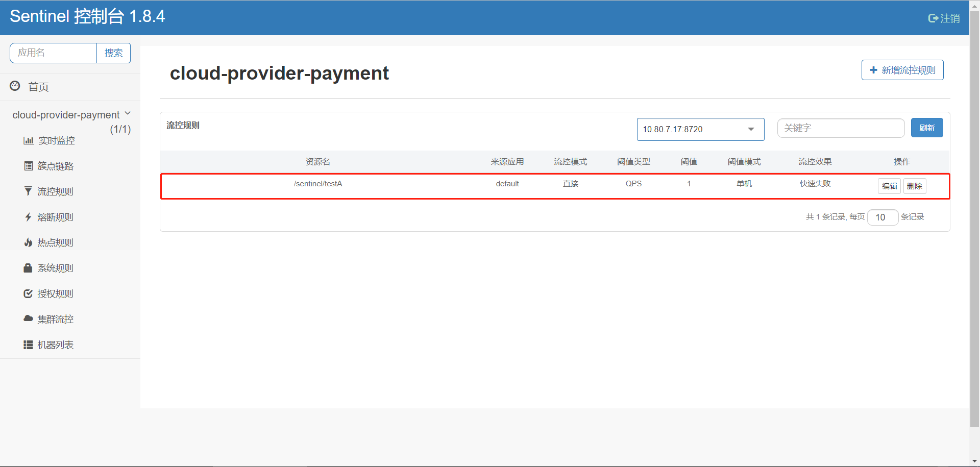Click the 单机 threshold mode cell
This screenshot has width=980, height=467.
tap(744, 184)
